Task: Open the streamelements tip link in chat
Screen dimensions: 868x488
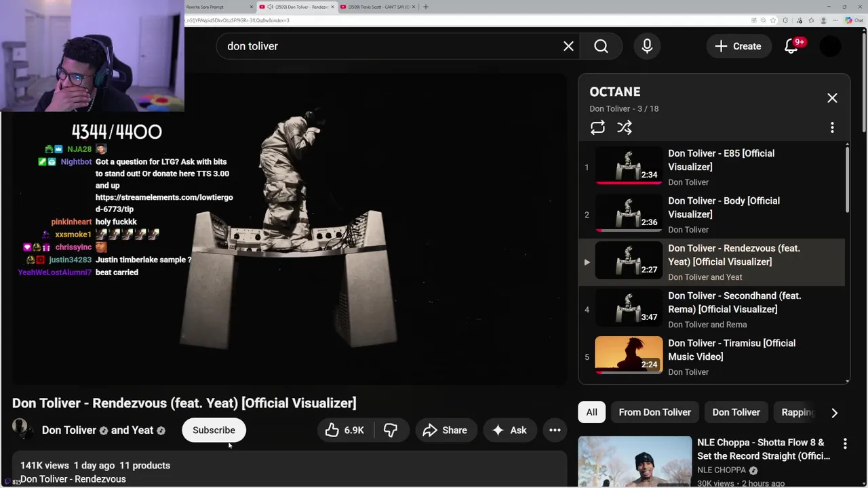Action: click(x=164, y=203)
